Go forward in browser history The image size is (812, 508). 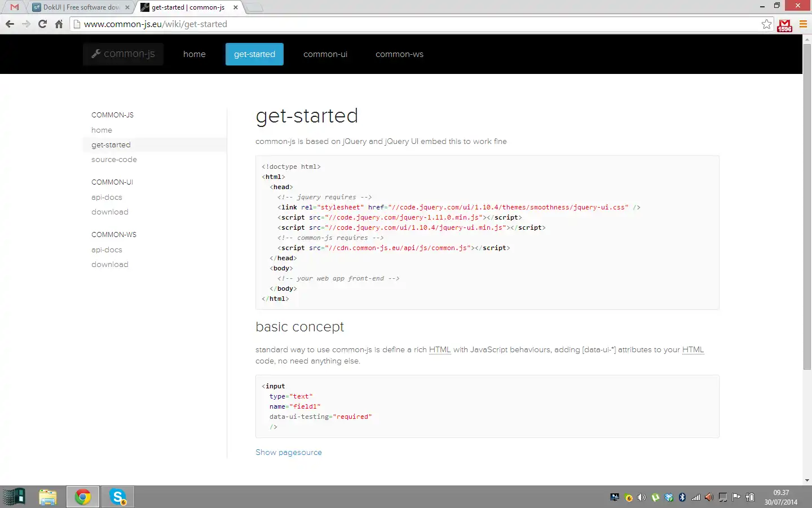[x=26, y=24]
